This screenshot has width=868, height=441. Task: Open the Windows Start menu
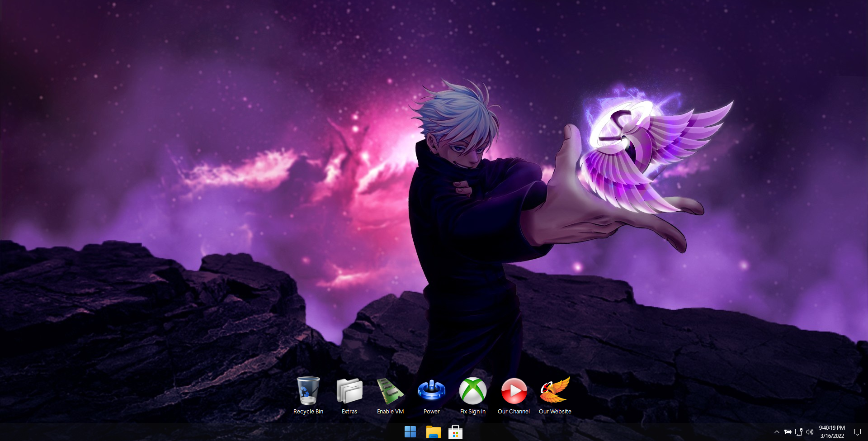[x=410, y=432]
